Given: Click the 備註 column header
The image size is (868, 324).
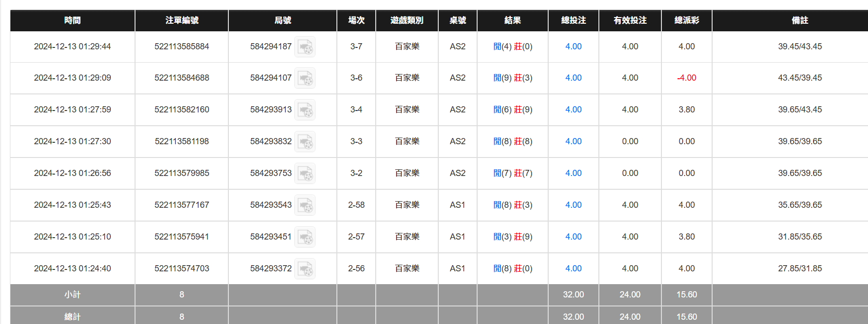Looking at the screenshot, I should pos(800,20).
